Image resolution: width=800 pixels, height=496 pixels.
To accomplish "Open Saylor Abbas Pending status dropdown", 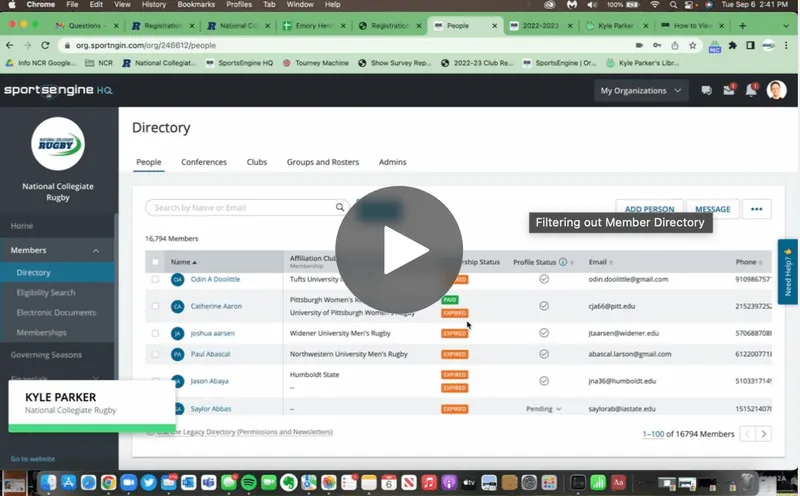I will (544, 409).
